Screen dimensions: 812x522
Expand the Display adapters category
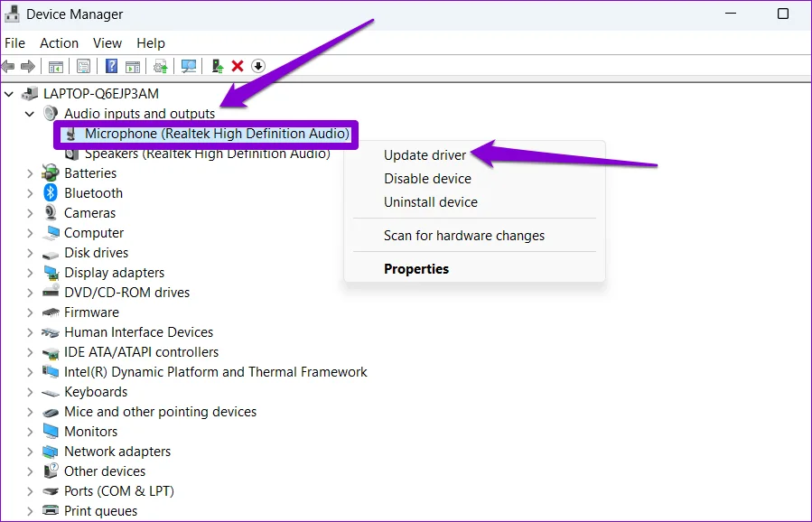pyautogui.click(x=30, y=273)
